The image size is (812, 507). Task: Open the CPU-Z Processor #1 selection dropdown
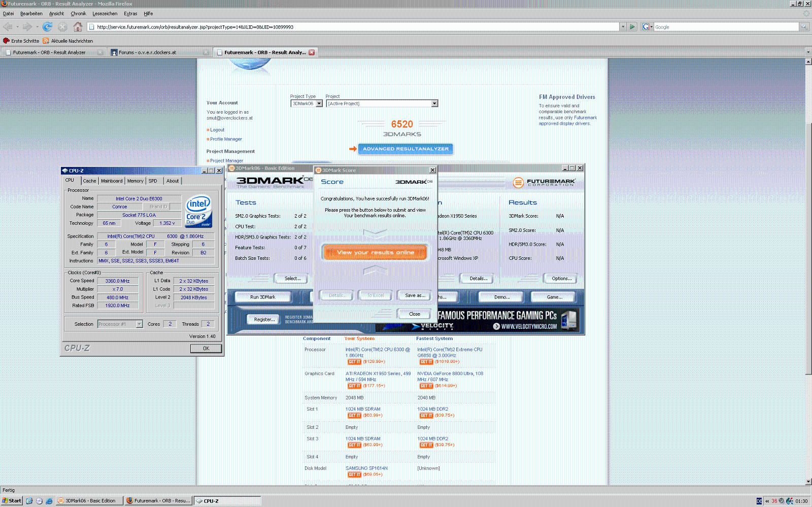click(120, 324)
